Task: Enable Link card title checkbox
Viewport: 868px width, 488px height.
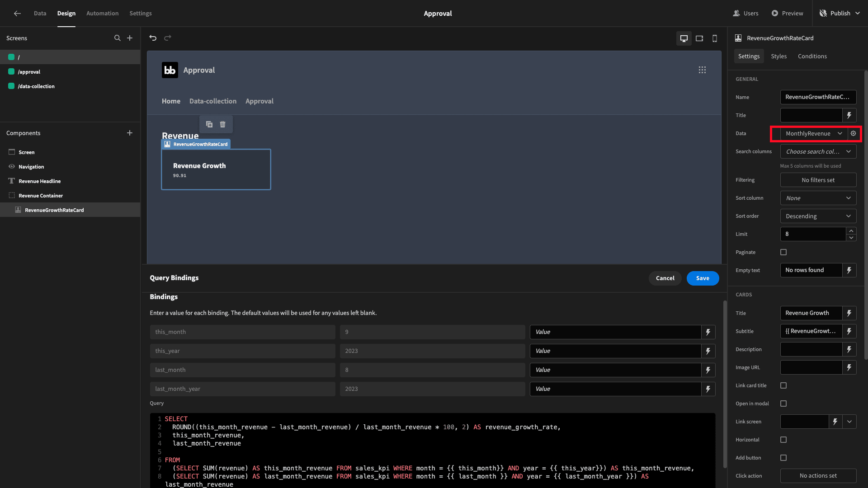Action: pos(783,385)
